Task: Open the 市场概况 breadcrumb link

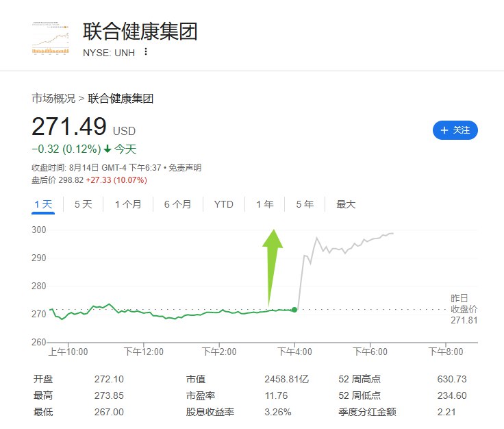Action: pos(53,99)
